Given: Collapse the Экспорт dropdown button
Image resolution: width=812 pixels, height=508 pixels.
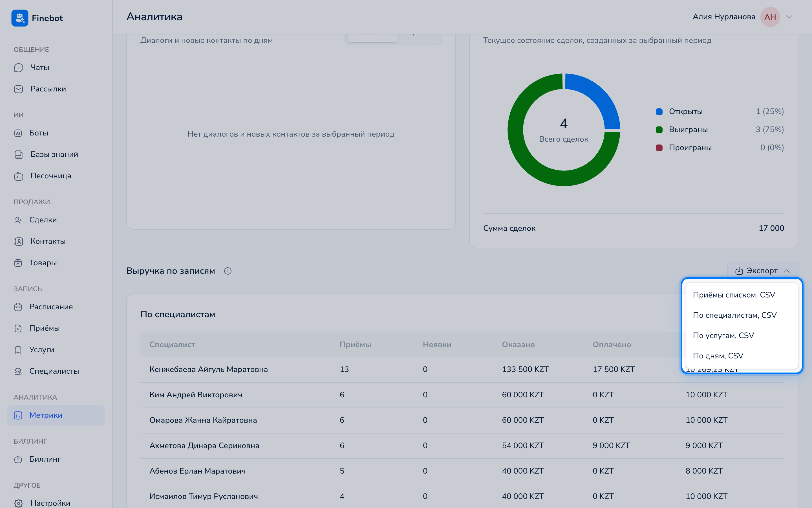Looking at the screenshot, I should tap(762, 271).
